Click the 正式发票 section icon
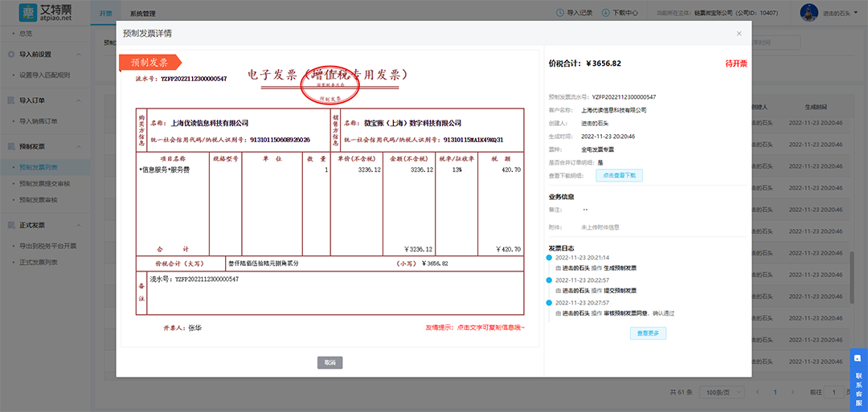Image resolution: width=868 pixels, height=412 pixels. pos(11,226)
